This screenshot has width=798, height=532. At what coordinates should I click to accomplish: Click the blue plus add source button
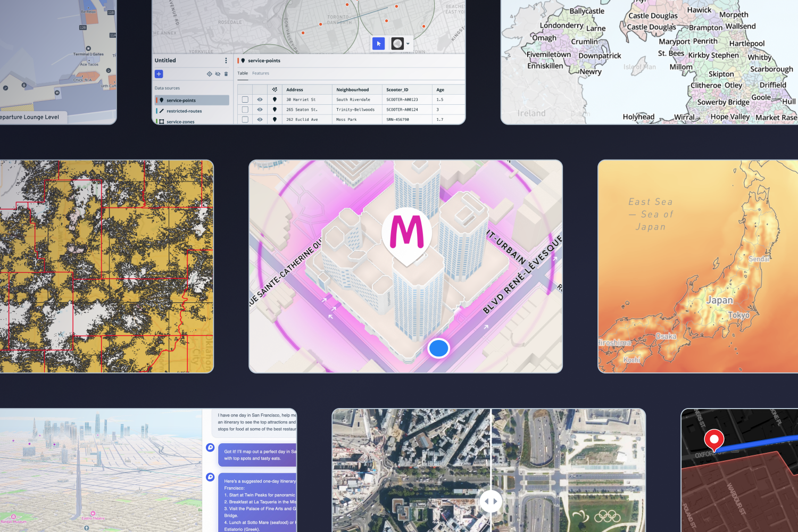tap(159, 74)
